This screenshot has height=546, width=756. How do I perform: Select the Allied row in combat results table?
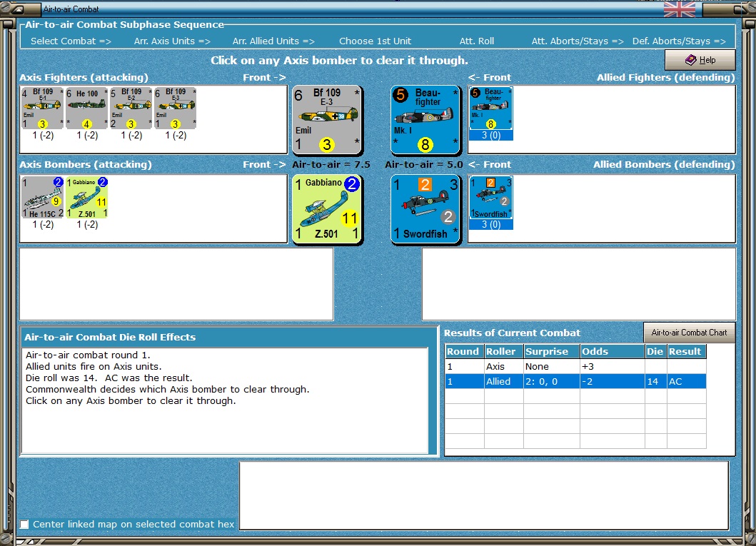[575, 381]
